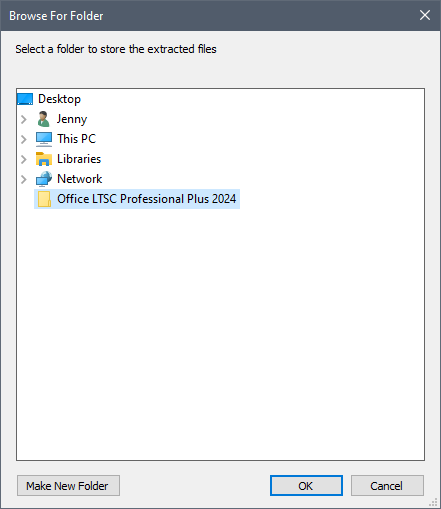The width and height of the screenshot is (441, 509).
Task: Select the Libraries label
Action: tap(79, 159)
